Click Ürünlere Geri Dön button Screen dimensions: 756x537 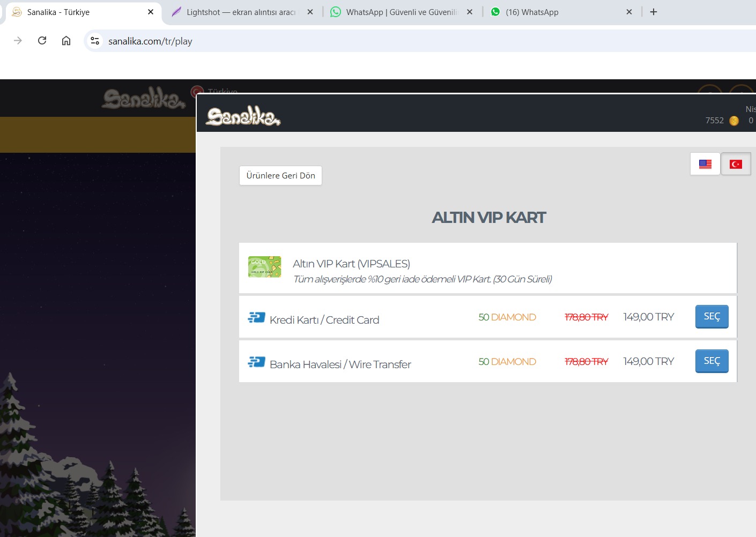280,176
